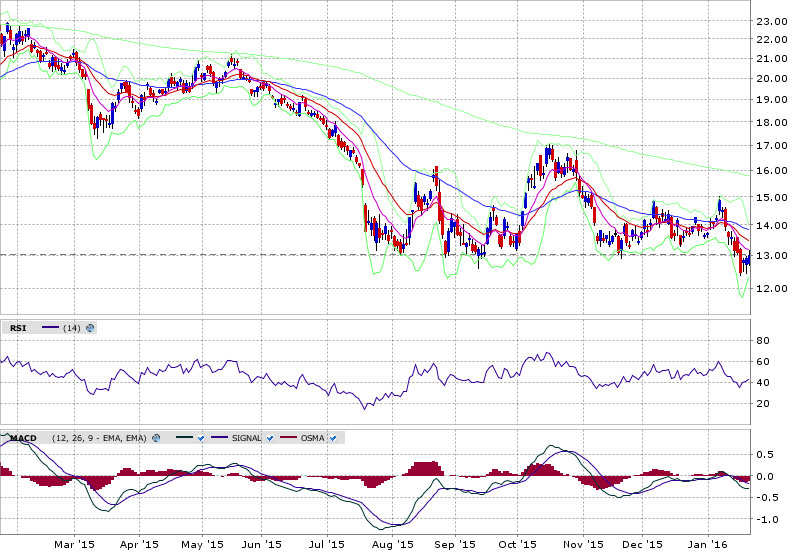Click the MACD (12, 26, 9 - EMA, EMA) parameters

coord(97,438)
